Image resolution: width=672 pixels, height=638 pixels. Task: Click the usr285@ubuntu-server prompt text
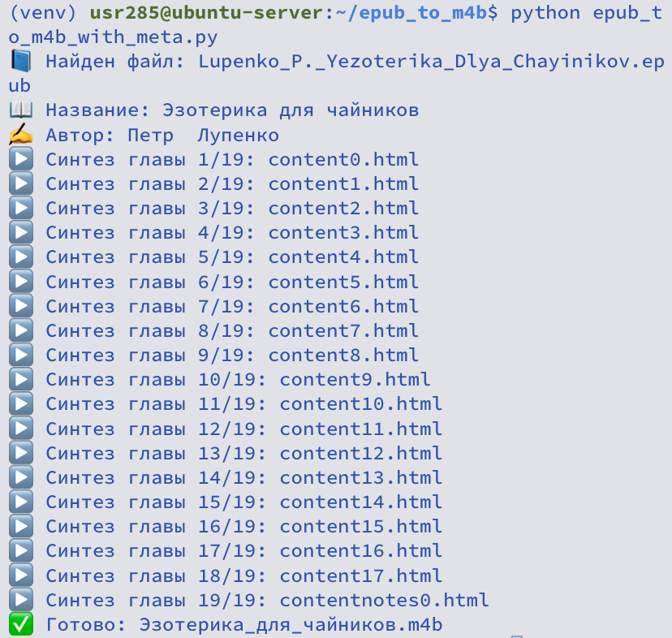pyautogui.click(x=207, y=13)
